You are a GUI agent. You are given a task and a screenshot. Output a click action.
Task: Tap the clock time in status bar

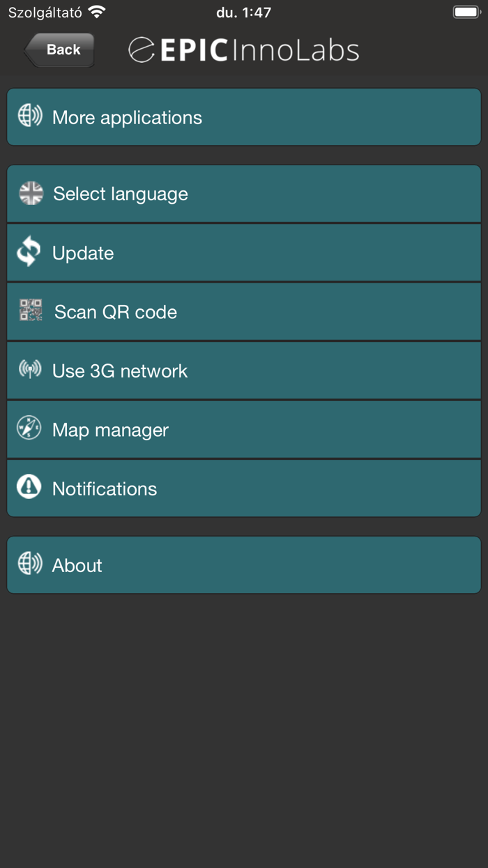[x=244, y=13]
